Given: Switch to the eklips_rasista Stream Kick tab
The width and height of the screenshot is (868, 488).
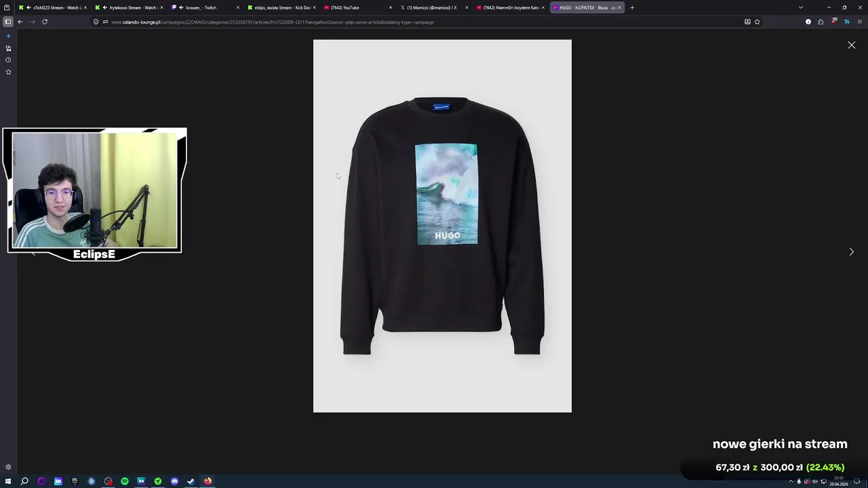Looking at the screenshot, I should point(282,7).
